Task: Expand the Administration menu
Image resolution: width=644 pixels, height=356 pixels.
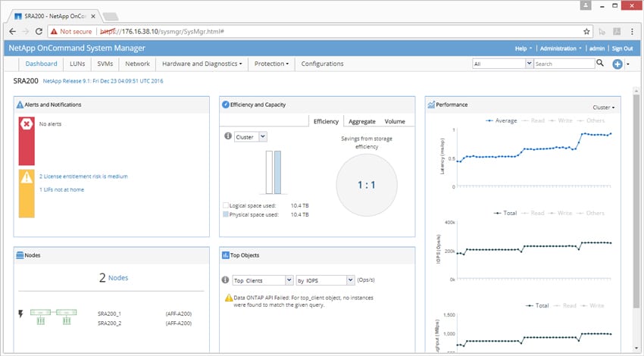Action: 561,48
